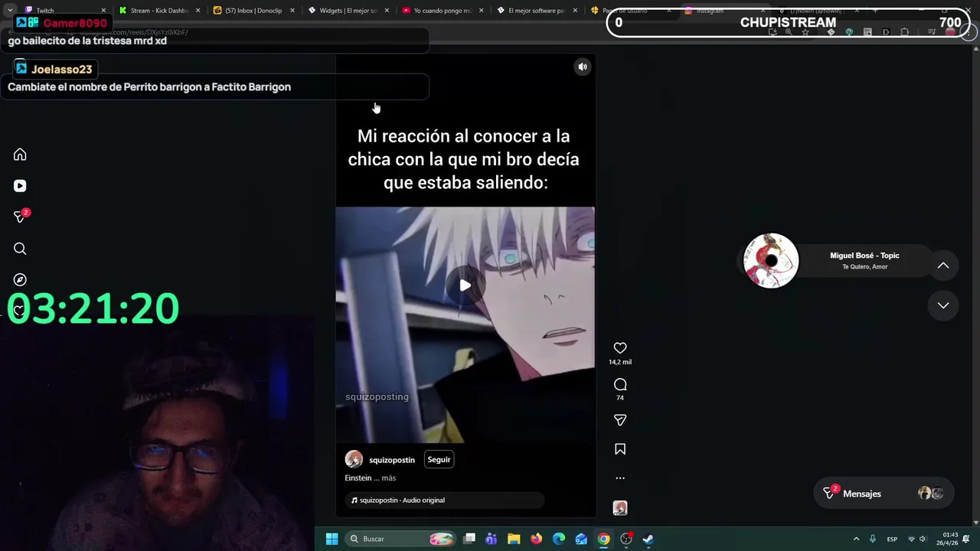The width and height of the screenshot is (980, 551).
Task: Go to Instagram Home icon
Action: coord(20,155)
